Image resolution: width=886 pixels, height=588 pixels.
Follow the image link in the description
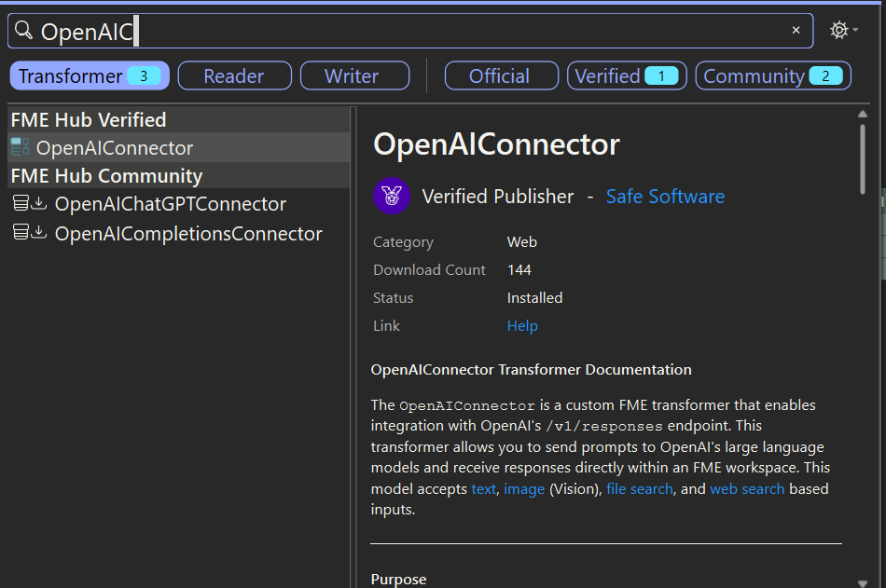coord(524,488)
